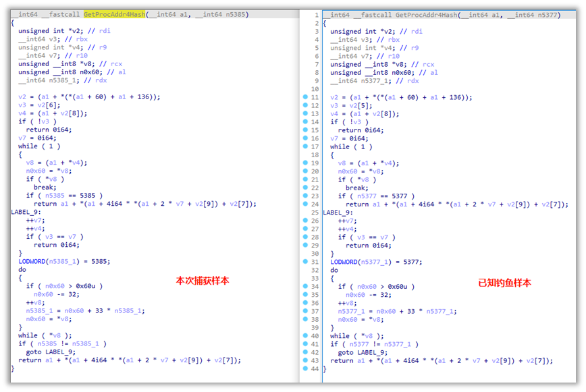Click the '__int64 n5385_1; // rdx' declaration
Screen dimensions: 586x392
point(62,80)
